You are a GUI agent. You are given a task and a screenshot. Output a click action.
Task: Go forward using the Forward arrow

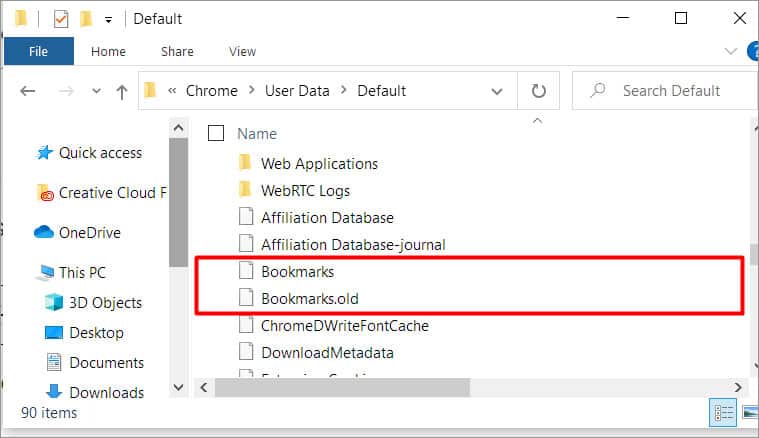66,91
